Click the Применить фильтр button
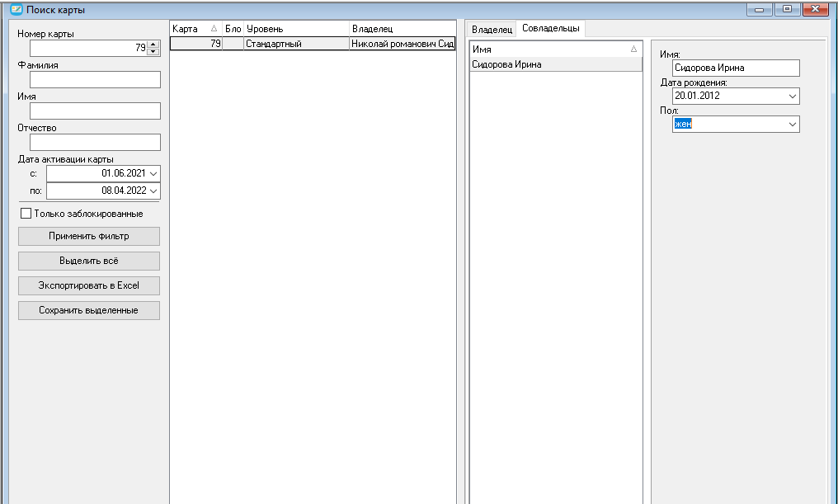838x504 pixels. click(89, 236)
